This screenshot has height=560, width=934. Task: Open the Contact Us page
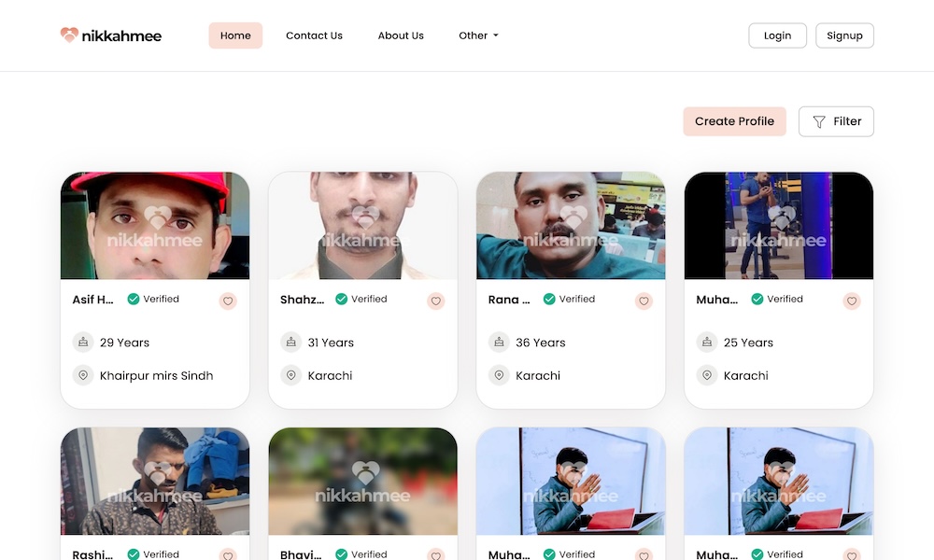tap(314, 35)
